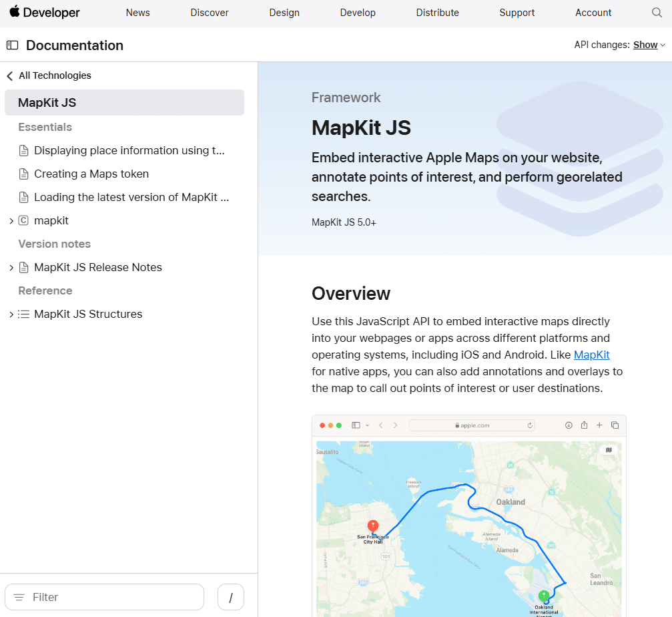Click the back chevron beside All Technologies
The height and width of the screenshot is (617, 672).
click(x=10, y=76)
